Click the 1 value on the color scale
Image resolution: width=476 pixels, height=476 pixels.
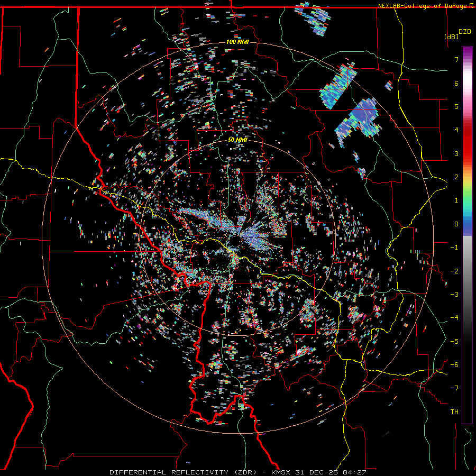pos(456,200)
